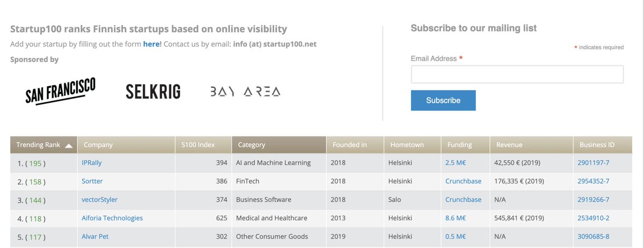The image size is (644, 248).
Task: Click the San Francisco sponsor logo
Action: click(x=60, y=91)
